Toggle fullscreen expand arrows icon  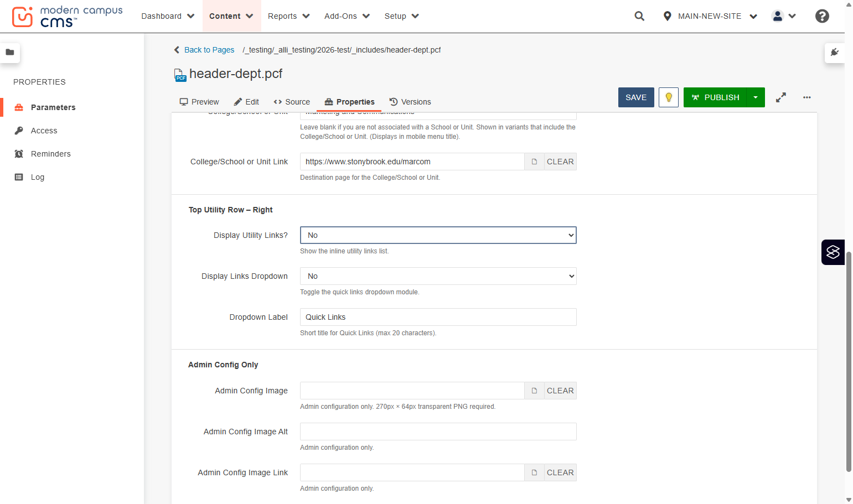[x=781, y=97]
